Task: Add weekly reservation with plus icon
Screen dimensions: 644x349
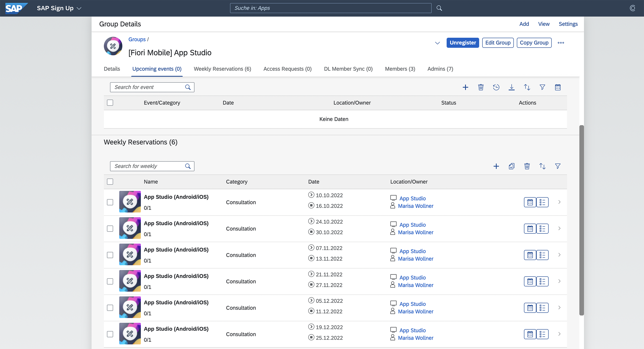Action: point(496,166)
